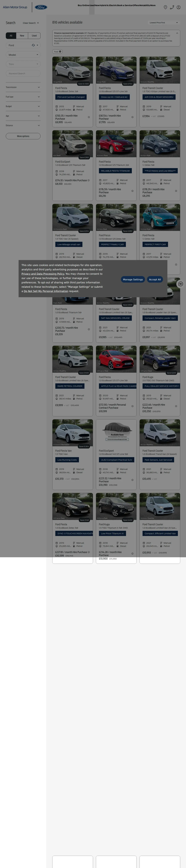Expand the Age filter
The width and height of the screenshot is (186, 868).
point(23,116)
